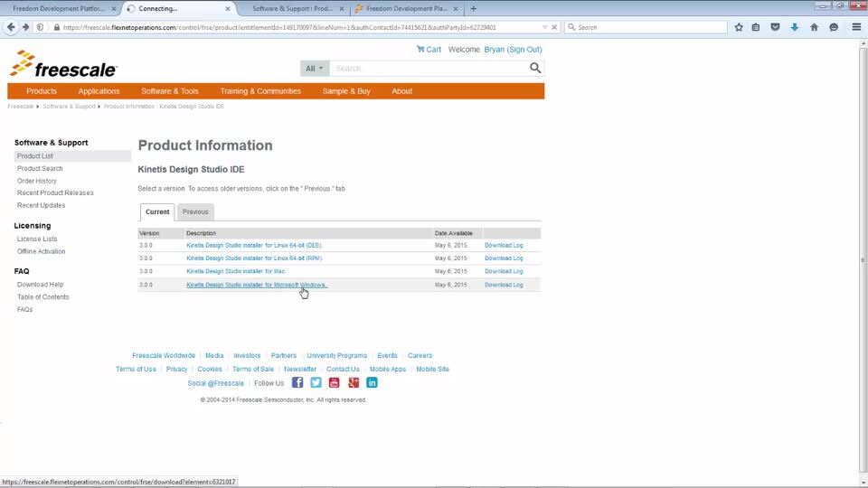Open a new browser tab with plus

tap(473, 9)
